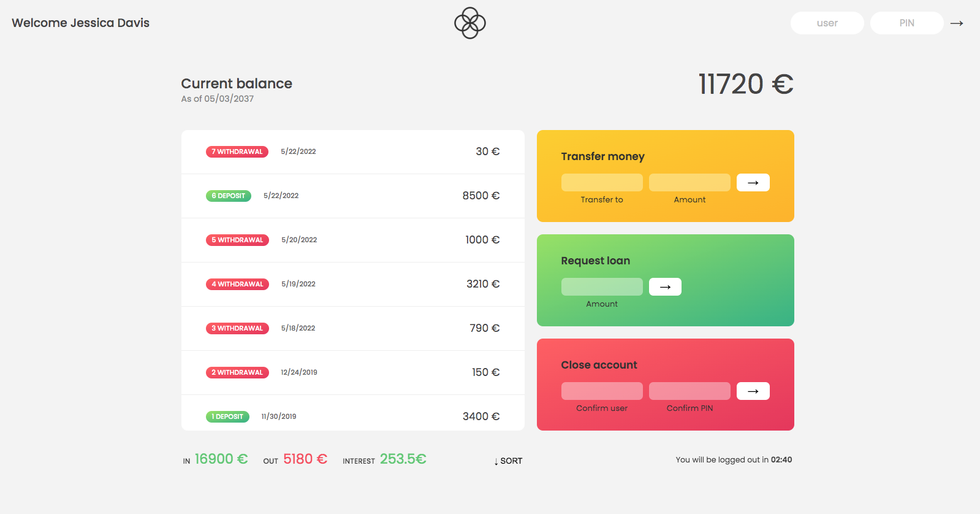Focus the Transfer to input field
Screen dimensions: 980x514
(x=602, y=183)
